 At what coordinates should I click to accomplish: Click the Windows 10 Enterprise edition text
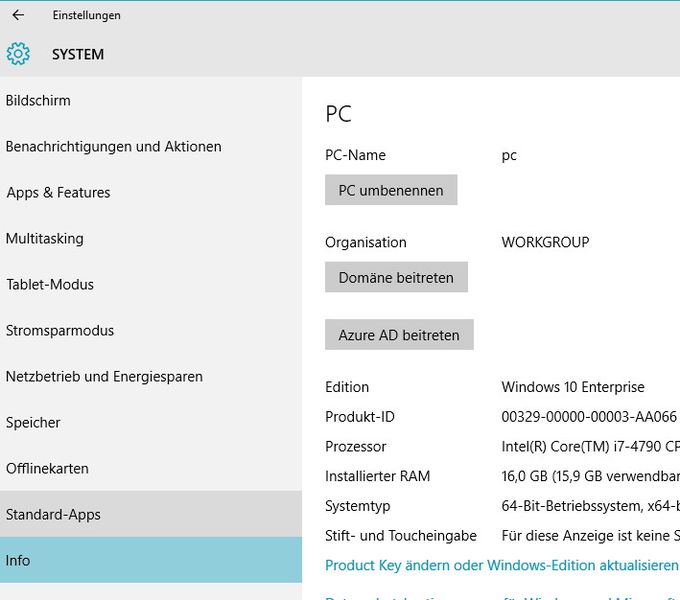[573, 387]
